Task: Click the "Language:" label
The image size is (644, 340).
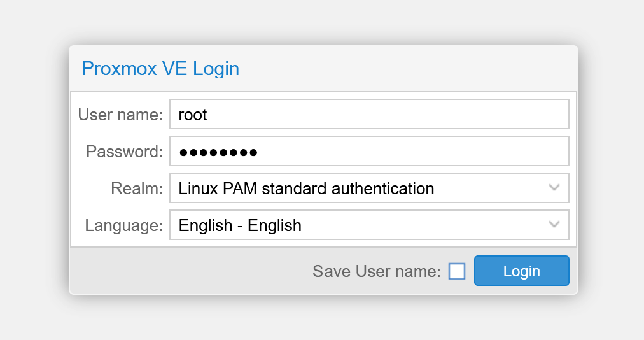Action: click(x=124, y=225)
